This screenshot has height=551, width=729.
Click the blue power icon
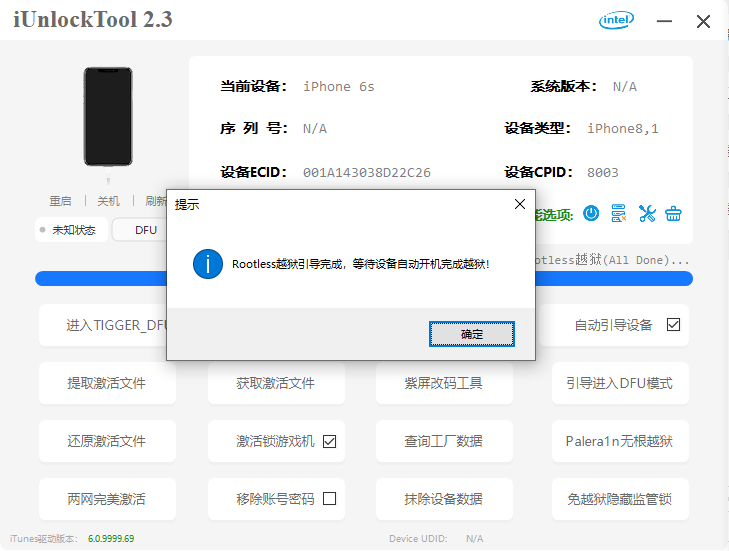591,213
